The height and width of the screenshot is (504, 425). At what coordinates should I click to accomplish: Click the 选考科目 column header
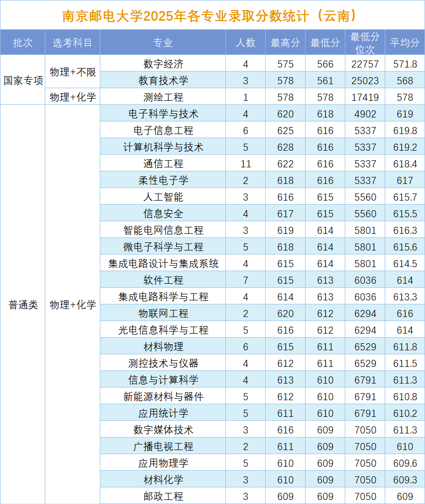73,42
